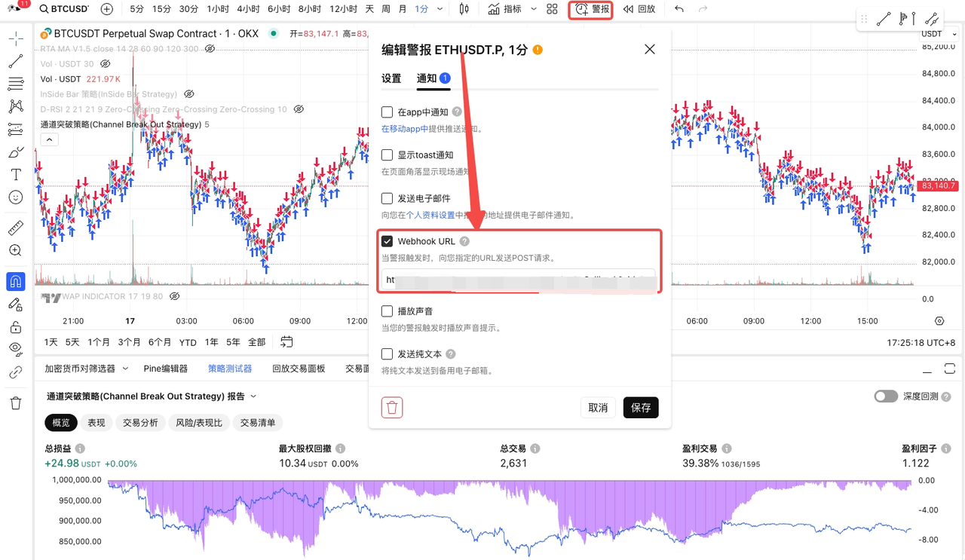965x560 pixels.
Task: Open the 指标 indicators button
Action: pos(504,9)
